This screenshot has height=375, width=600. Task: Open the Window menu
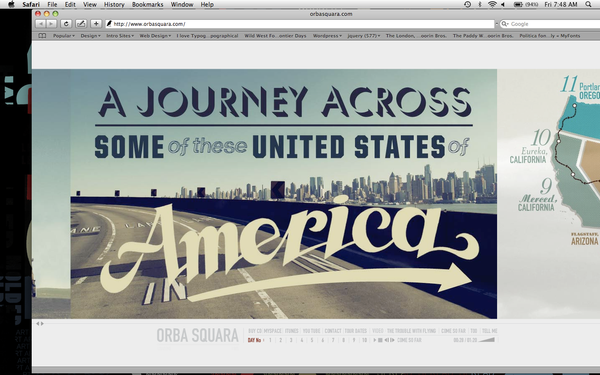click(182, 4)
